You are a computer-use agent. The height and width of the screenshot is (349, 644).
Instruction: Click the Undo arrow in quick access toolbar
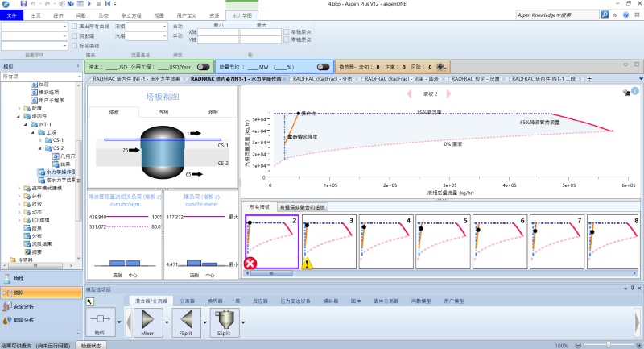tap(33, 4)
